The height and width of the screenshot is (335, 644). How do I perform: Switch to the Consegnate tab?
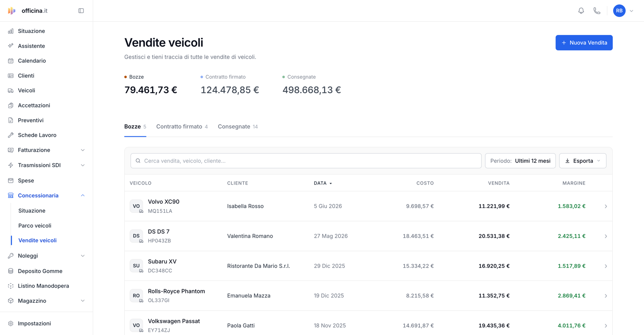(x=238, y=127)
